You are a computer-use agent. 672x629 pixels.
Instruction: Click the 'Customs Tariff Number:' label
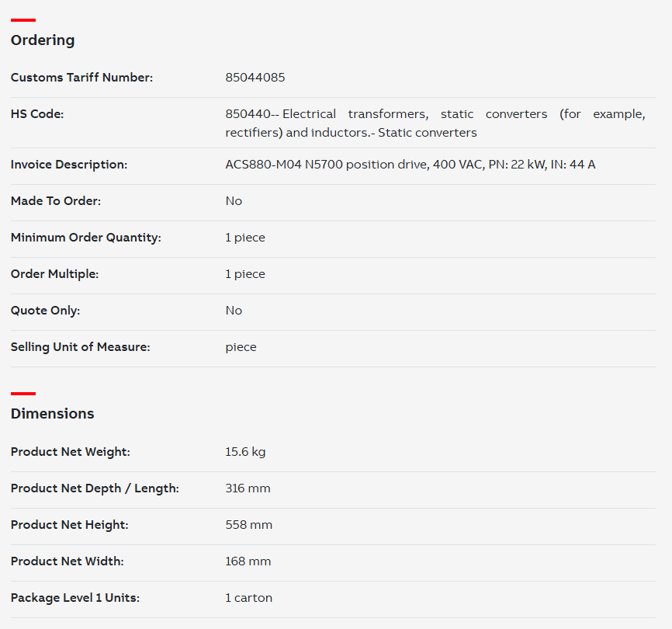pos(81,77)
